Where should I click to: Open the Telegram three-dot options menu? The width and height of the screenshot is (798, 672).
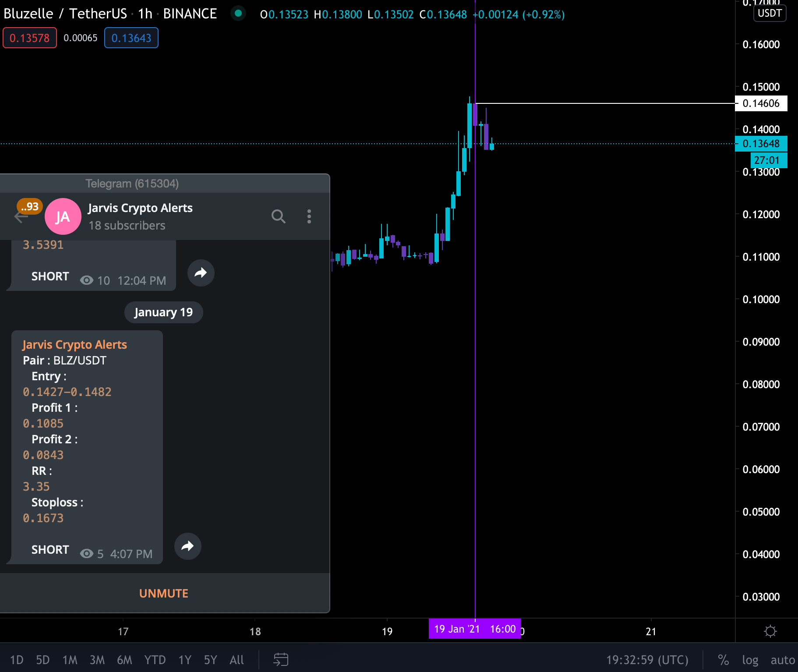pos(309,216)
